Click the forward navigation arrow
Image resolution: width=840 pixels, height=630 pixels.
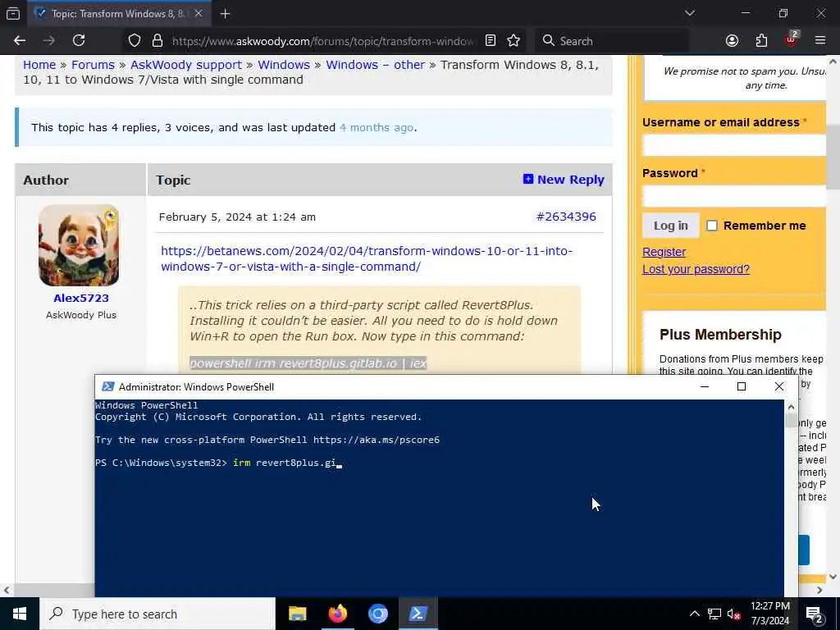click(x=49, y=41)
